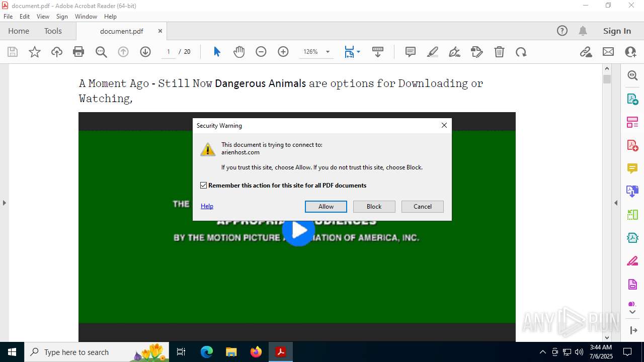This screenshot has height=362, width=644.
Task: Share a link to the file
Action: pyautogui.click(x=586, y=52)
